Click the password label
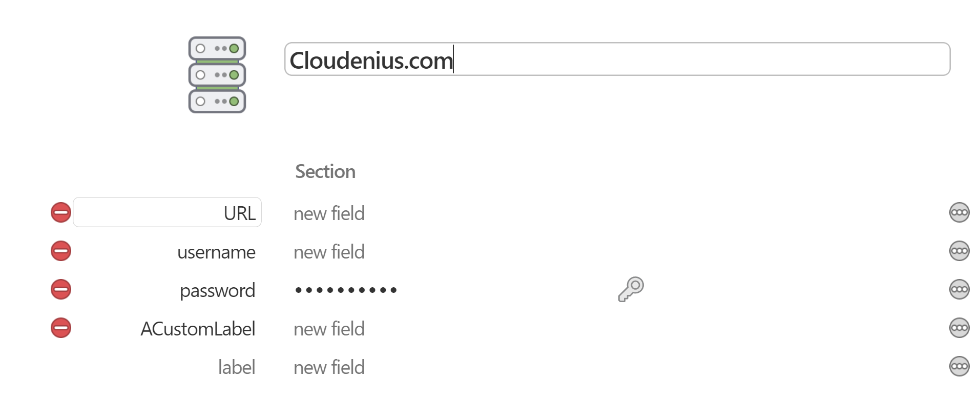This screenshot has height=397, width=980. pyautogui.click(x=217, y=290)
